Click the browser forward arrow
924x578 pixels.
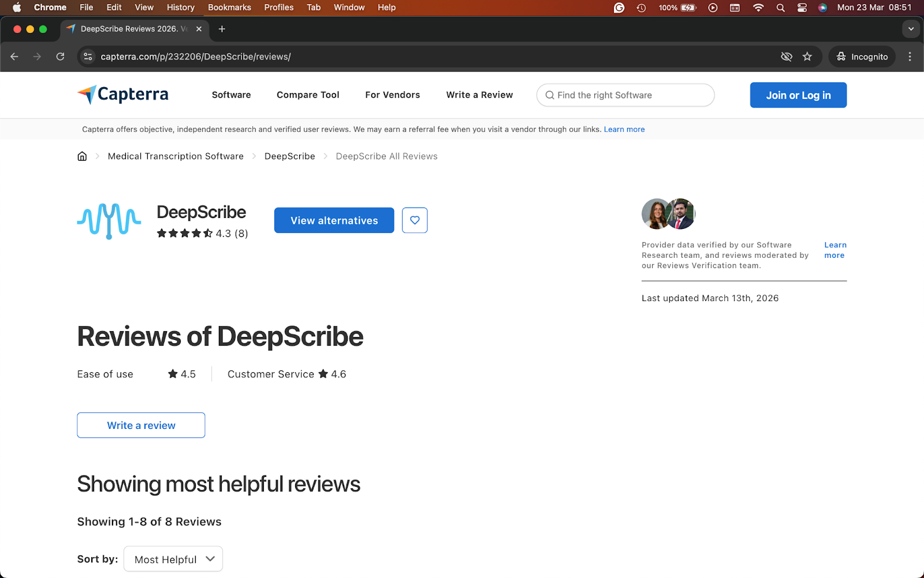pos(37,57)
